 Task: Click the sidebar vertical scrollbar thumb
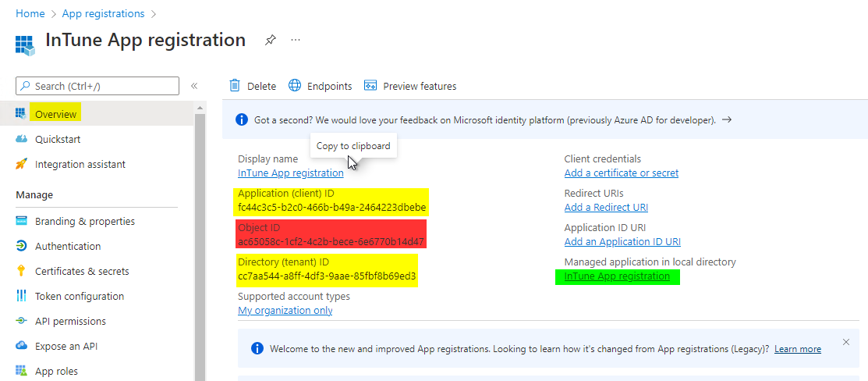tap(200, 247)
